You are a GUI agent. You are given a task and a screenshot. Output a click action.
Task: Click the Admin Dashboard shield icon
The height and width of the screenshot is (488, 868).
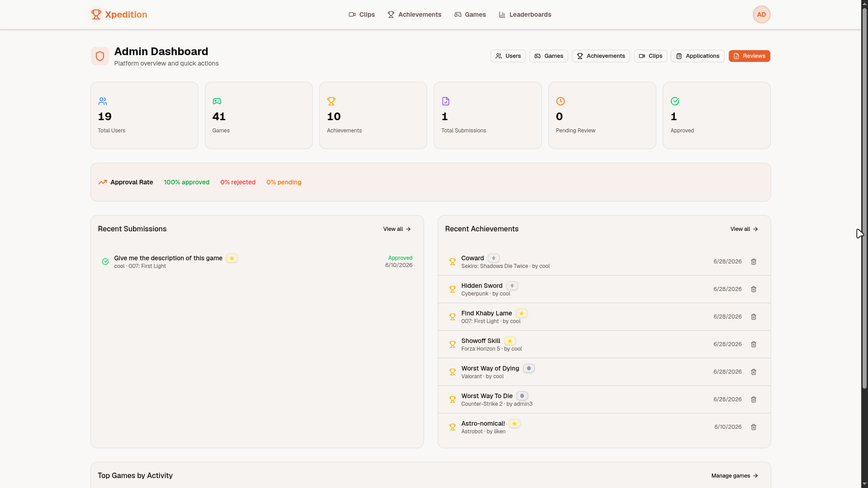(x=100, y=56)
